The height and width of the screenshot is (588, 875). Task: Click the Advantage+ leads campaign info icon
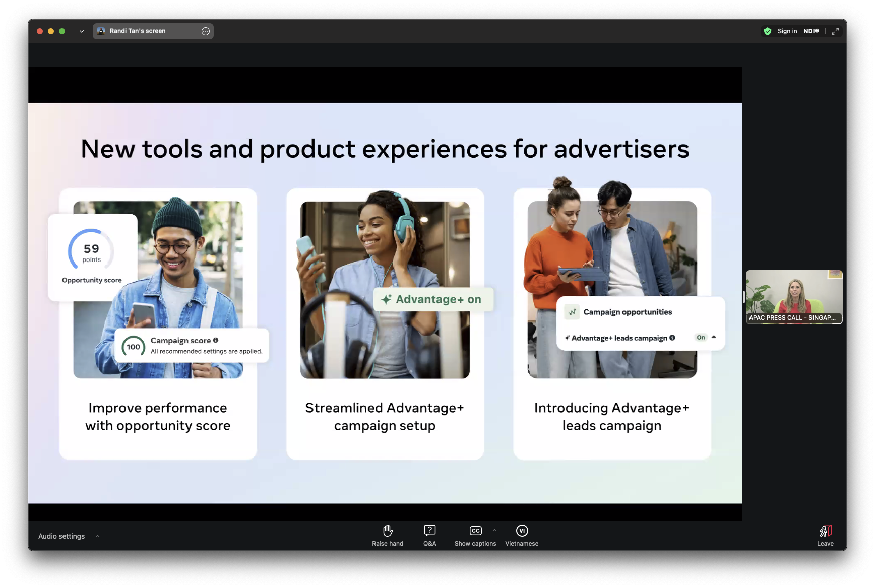672,338
